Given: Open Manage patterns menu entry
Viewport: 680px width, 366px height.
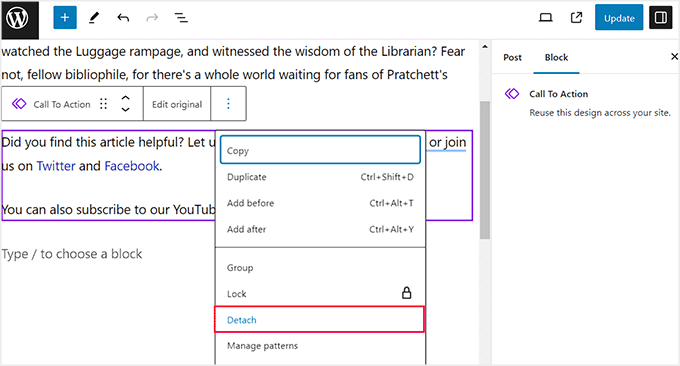Looking at the screenshot, I should coord(320,346).
